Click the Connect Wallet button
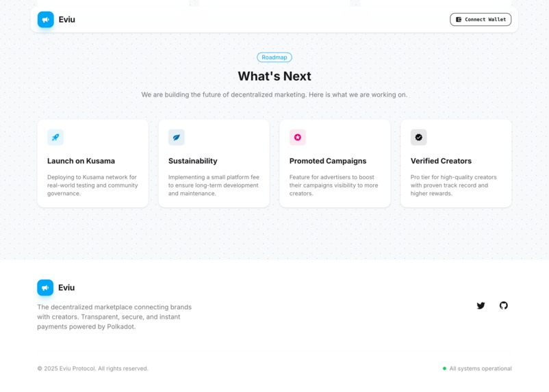549x392 pixels. [x=481, y=20]
